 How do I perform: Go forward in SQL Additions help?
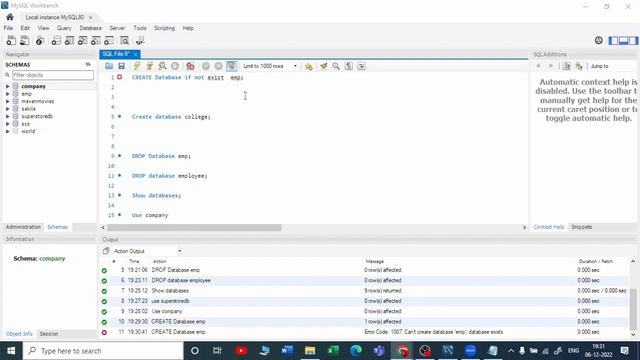point(551,66)
